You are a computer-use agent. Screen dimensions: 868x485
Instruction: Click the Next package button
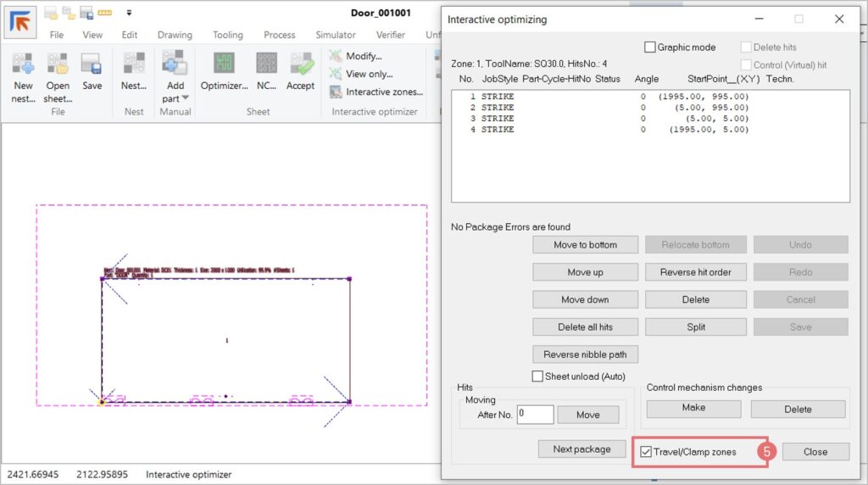581,449
